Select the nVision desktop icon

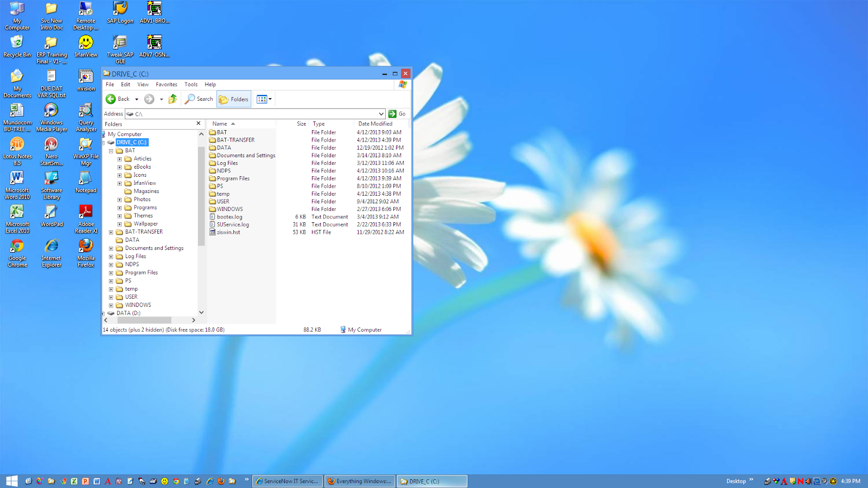tap(86, 80)
